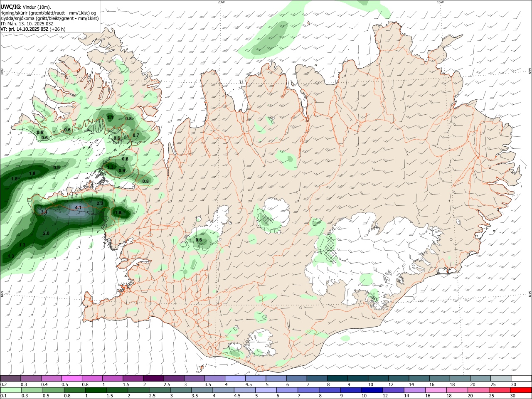
Task: Click the 2.0 precipitation value label
Action: click(46, 233)
